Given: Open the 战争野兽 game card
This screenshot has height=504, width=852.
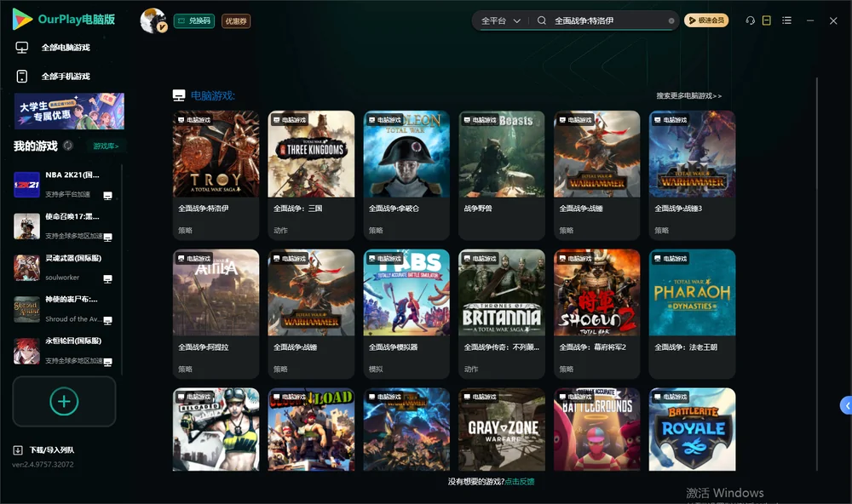Looking at the screenshot, I should click(502, 175).
